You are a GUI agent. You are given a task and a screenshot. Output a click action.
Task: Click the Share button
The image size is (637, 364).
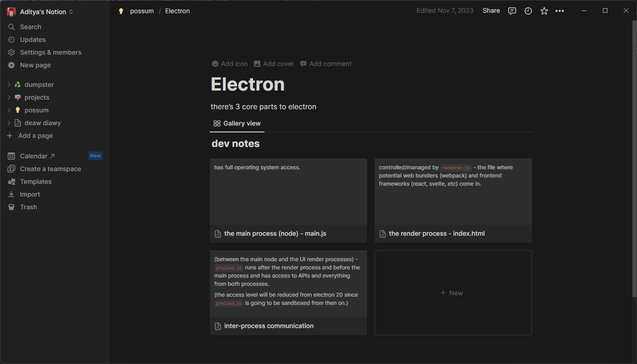coord(491,11)
